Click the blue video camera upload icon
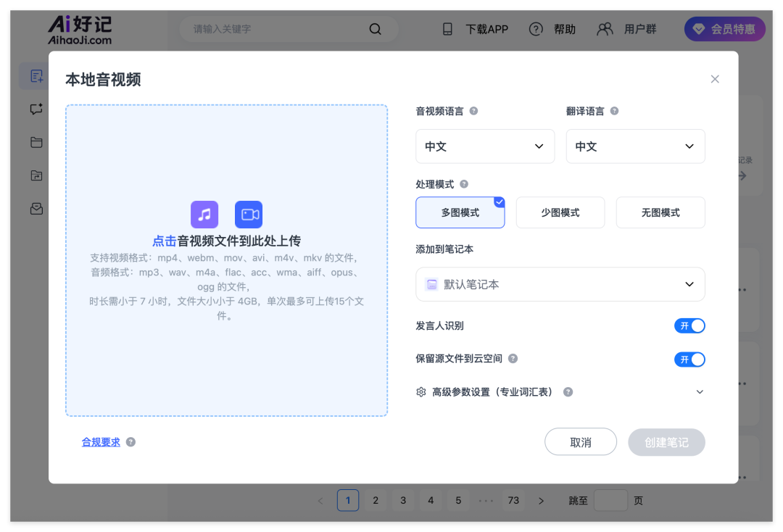Image resolution: width=783 pixels, height=532 pixels. pos(249,214)
